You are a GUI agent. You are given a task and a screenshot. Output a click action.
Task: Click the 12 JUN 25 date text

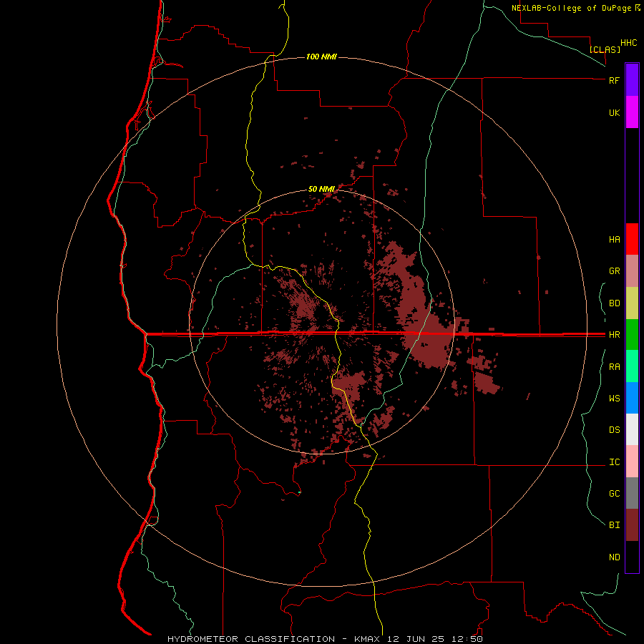(416, 639)
